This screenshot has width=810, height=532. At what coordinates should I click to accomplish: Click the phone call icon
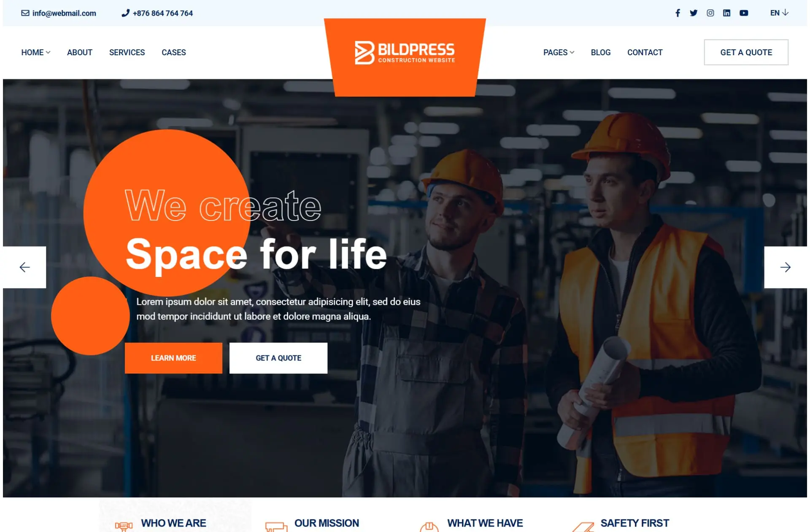pyautogui.click(x=125, y=13)
